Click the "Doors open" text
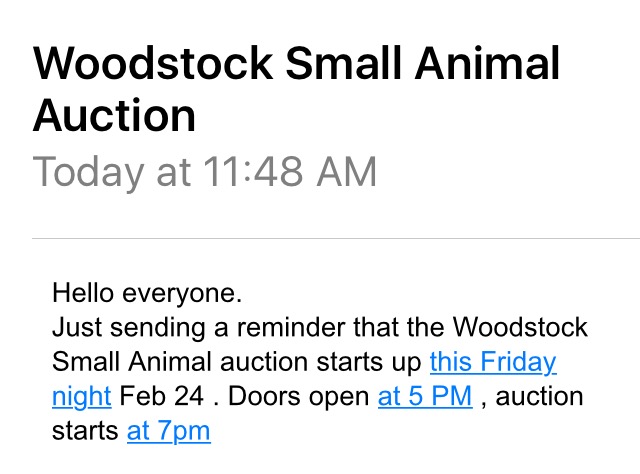This screenshot has height=474, width=640. click(298, 396)
